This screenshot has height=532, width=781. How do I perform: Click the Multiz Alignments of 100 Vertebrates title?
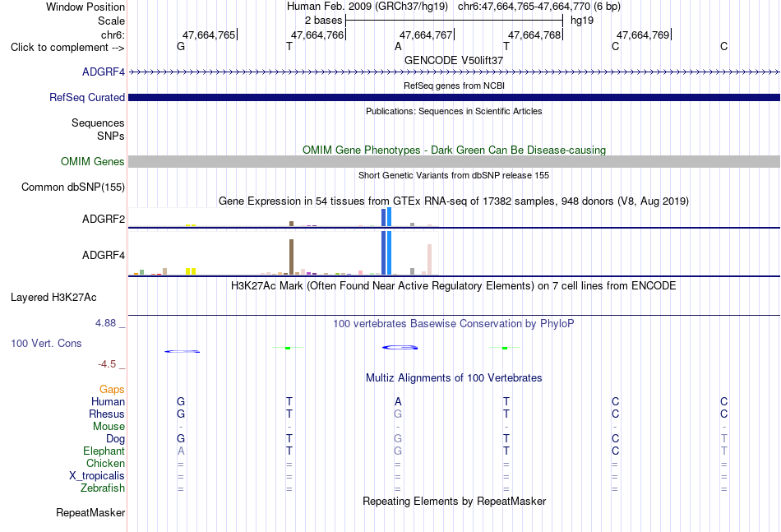click(454, 377)
